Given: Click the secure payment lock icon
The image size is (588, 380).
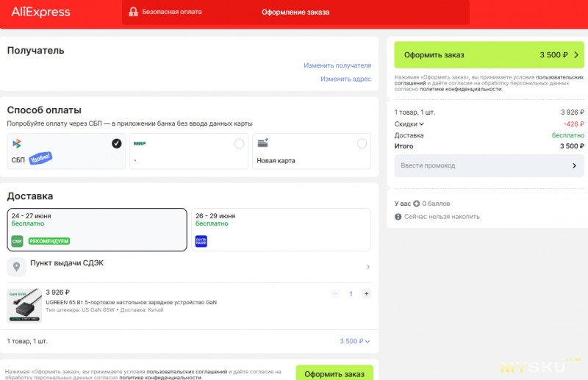Looking at the screenshot, I should tap(133, 12).
